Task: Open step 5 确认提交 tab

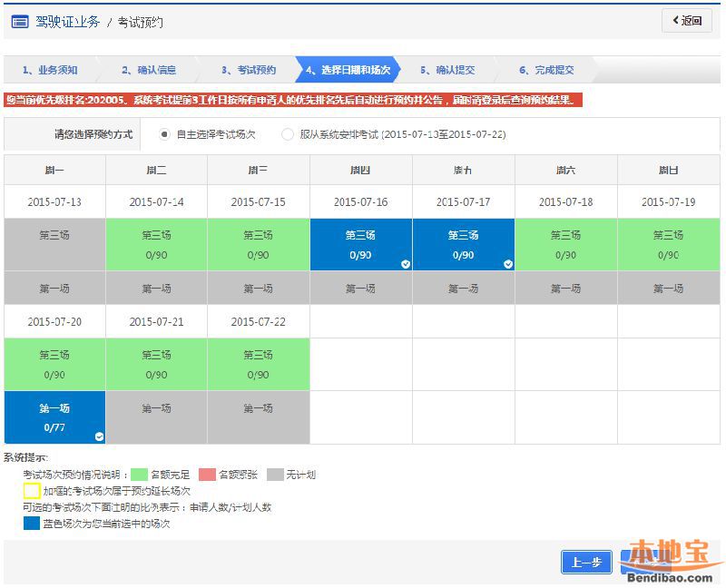Action: click(447, 70)
